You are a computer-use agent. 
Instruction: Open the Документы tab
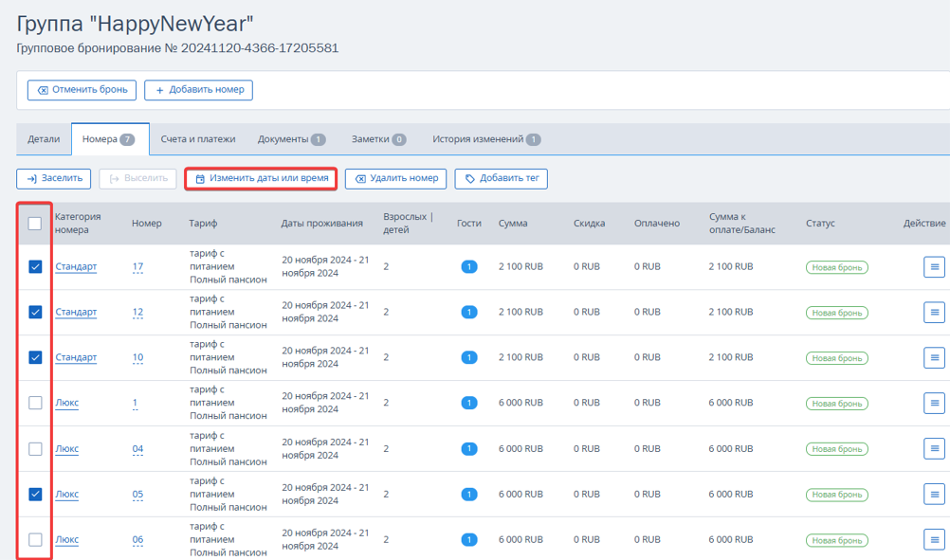[x=291, y=139]
